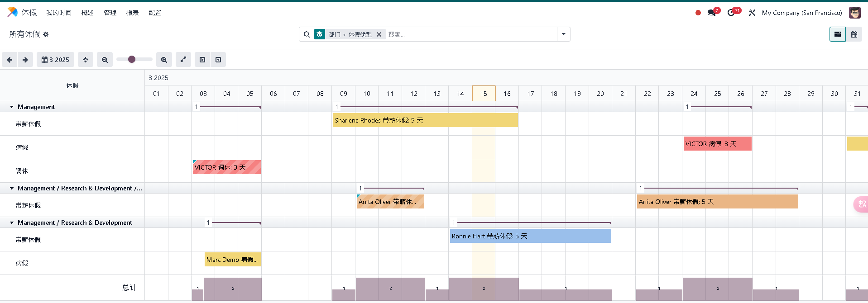
Task: Open Sharlene Rhodes 带薪休假 5 天 entry
Action: tap(425, 120)
